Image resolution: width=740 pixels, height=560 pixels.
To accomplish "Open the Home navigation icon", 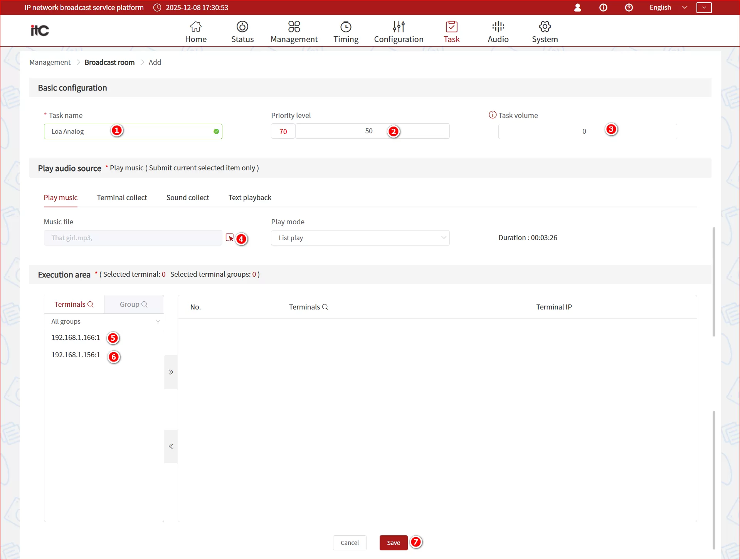I will (196, 27).
